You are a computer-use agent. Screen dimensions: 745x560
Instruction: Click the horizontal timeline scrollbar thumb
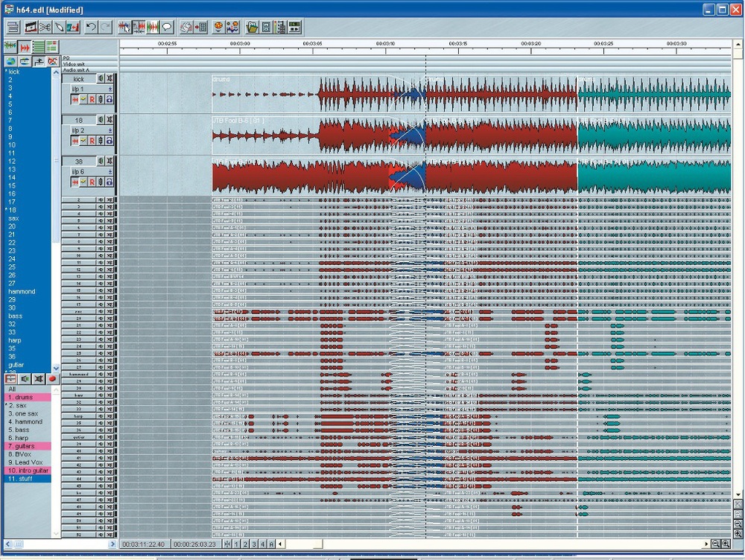pos(318,544)
